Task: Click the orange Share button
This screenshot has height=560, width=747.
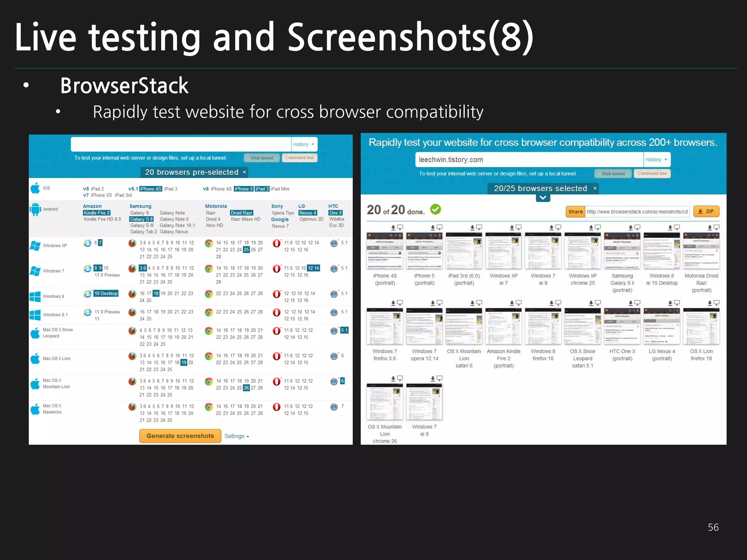Action: [x=576, y=212]
